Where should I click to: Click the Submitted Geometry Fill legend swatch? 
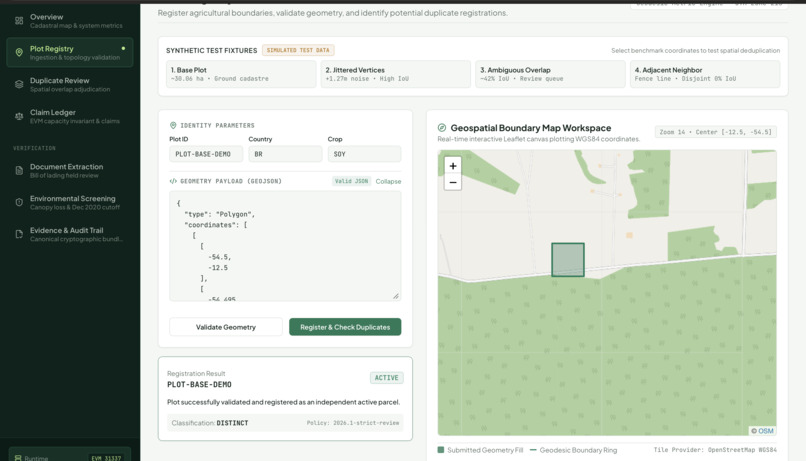click(441, 450)
